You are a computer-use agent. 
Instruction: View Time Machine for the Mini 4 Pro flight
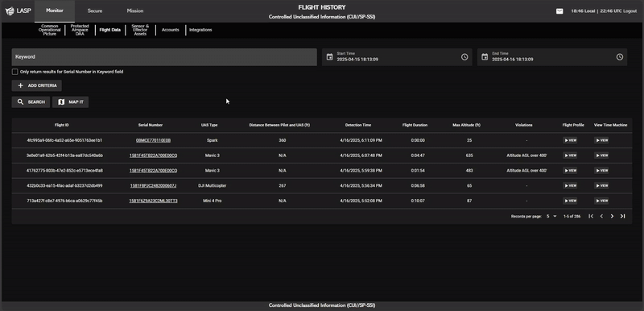point(601,201)
